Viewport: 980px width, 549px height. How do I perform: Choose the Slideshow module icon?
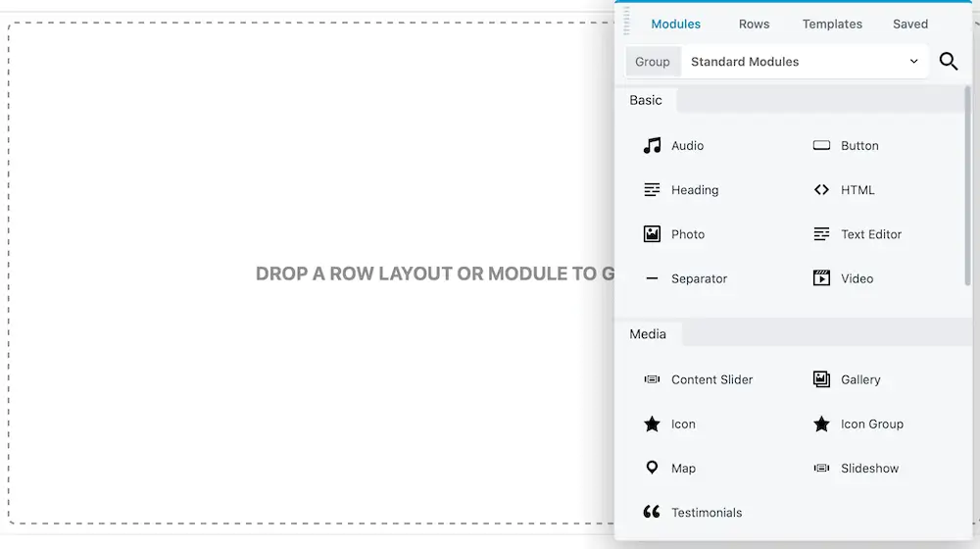click(821, 469)
